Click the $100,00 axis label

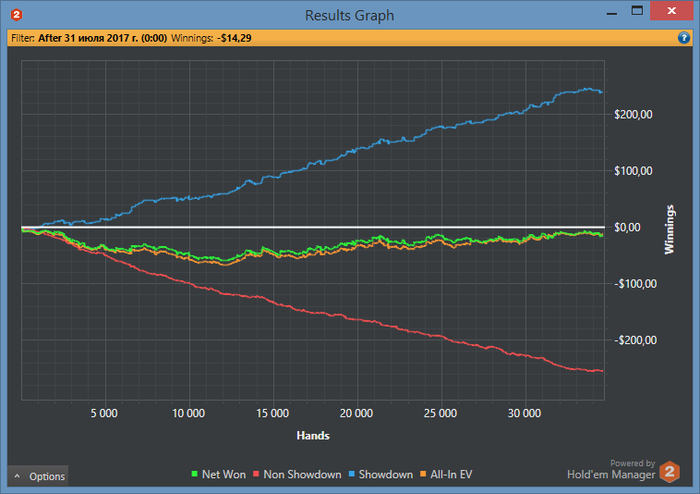point(633,171)
